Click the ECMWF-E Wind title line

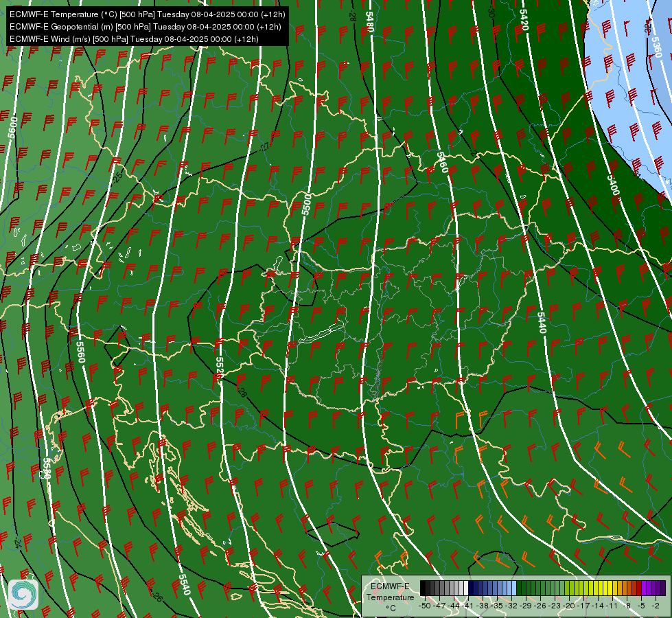[134, 39]
